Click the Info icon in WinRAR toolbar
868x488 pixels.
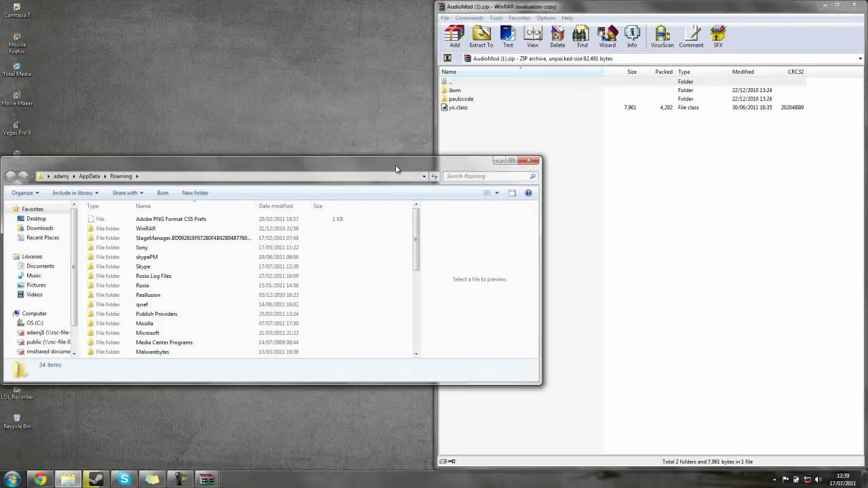tap(632, 37)
